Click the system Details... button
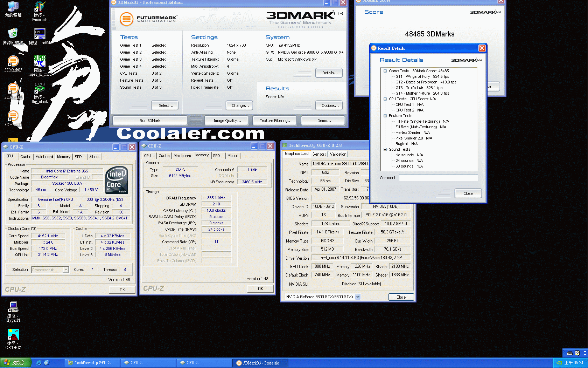 point(330,73)
